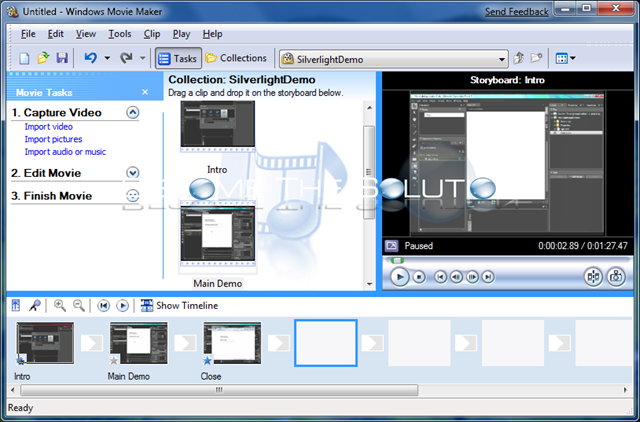
Task: Open the Play menu
Action: [x=181, y=34]
